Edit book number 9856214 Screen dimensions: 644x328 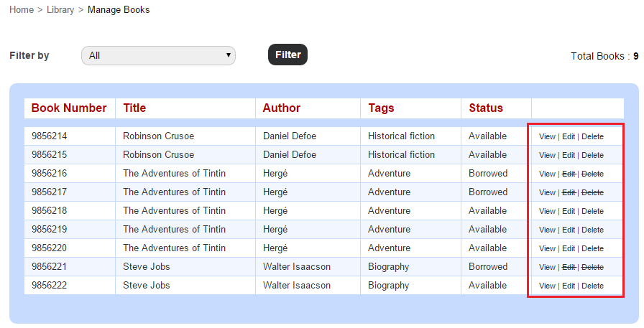click(x=569, y=136)
